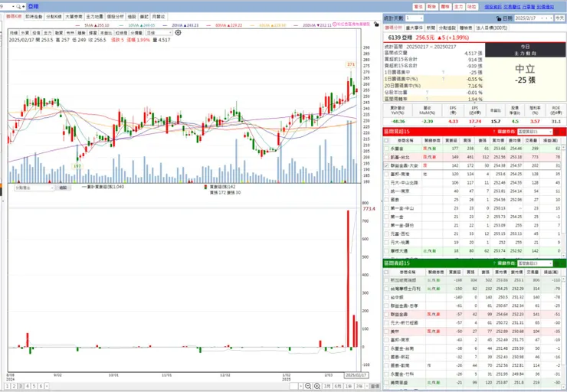The width and height of the screenshot is (567, 392).
Task: Select chart layout page 4
Action: 27,386
